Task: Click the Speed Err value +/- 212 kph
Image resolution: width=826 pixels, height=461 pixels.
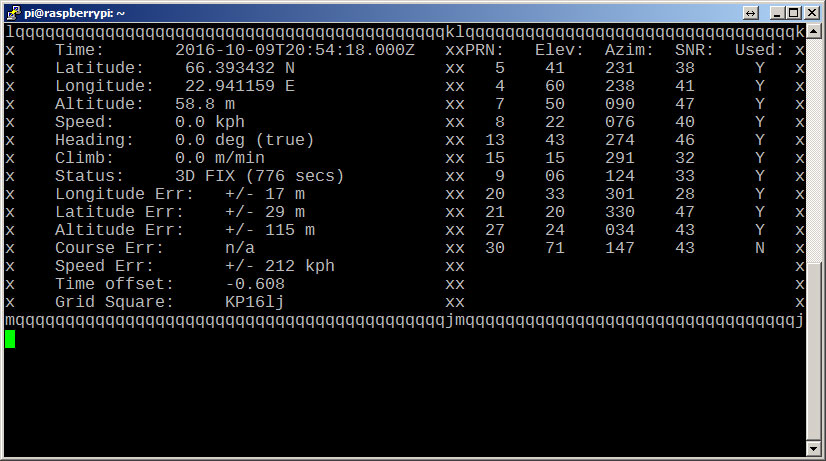Action: [x=280, y=266]
